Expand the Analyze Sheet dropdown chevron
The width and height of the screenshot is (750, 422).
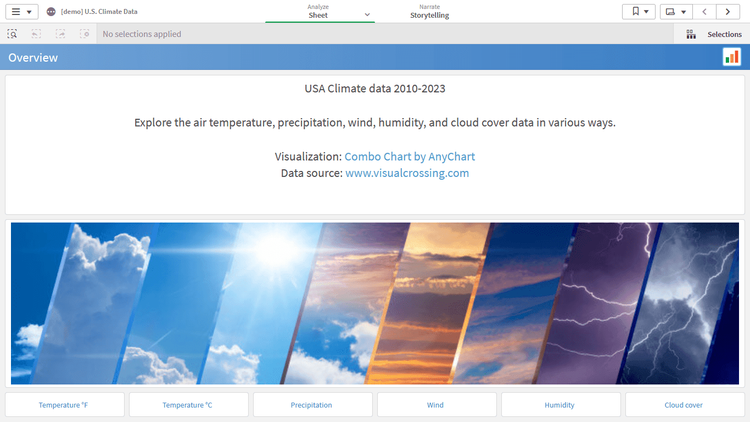[367, 15]
